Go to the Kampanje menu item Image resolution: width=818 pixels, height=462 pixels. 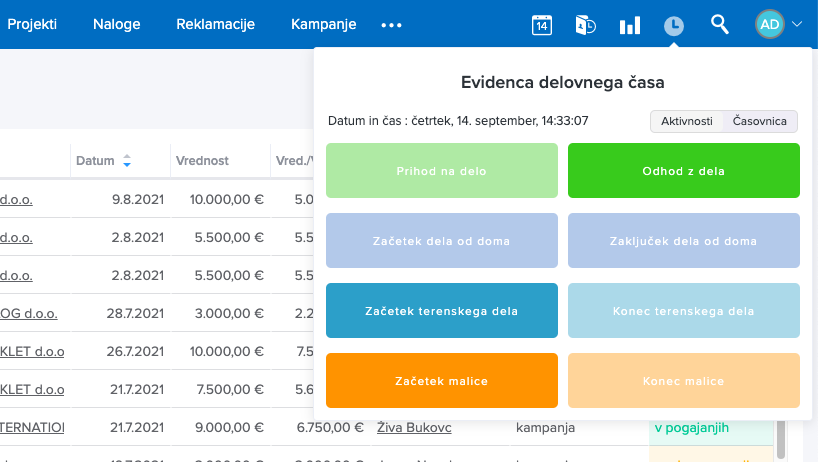pyautogui.click(x=323, y=24)
